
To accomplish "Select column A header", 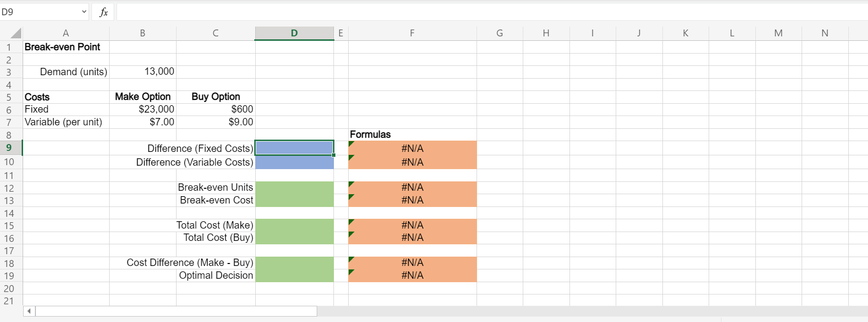I will click(x=66, y=33).
